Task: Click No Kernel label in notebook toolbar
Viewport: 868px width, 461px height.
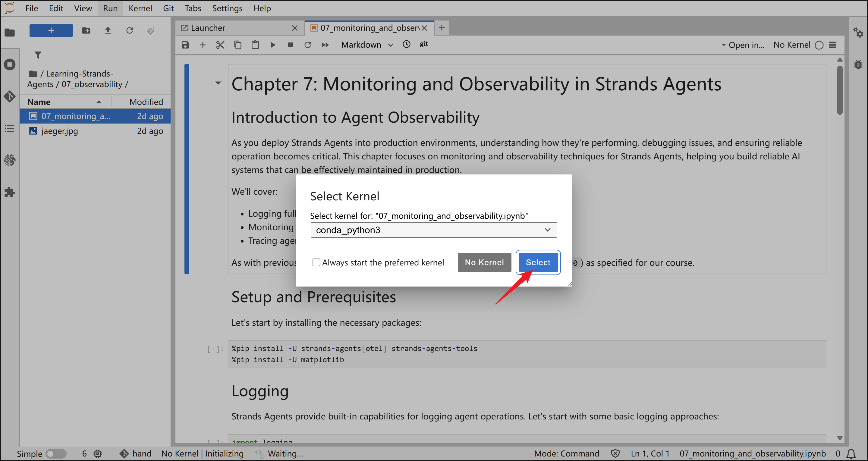Action: pyautogui.click(x=791, y=45)
